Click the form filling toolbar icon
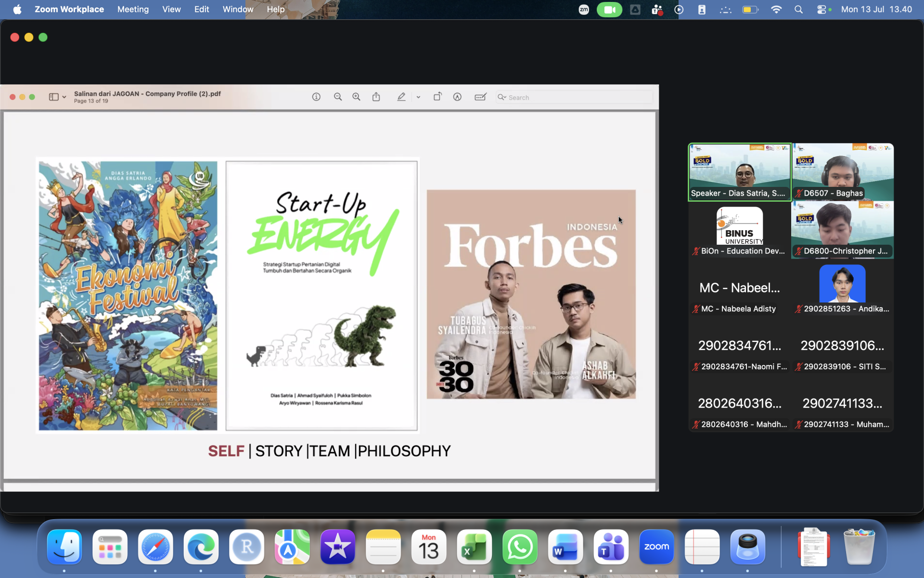Image resolution: width=924 pixels, height=578 pixels. [480, 97]
